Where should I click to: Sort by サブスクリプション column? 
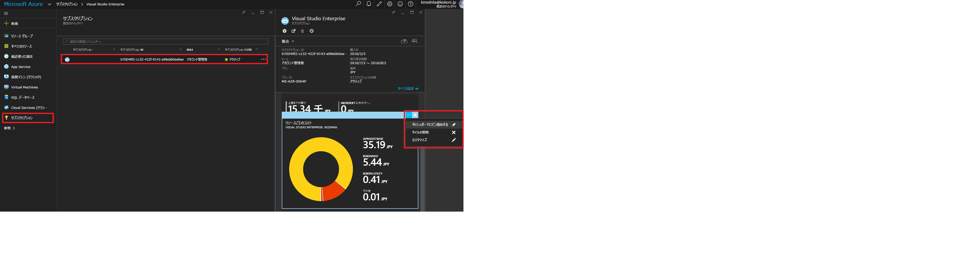click(x=82, y=50)
